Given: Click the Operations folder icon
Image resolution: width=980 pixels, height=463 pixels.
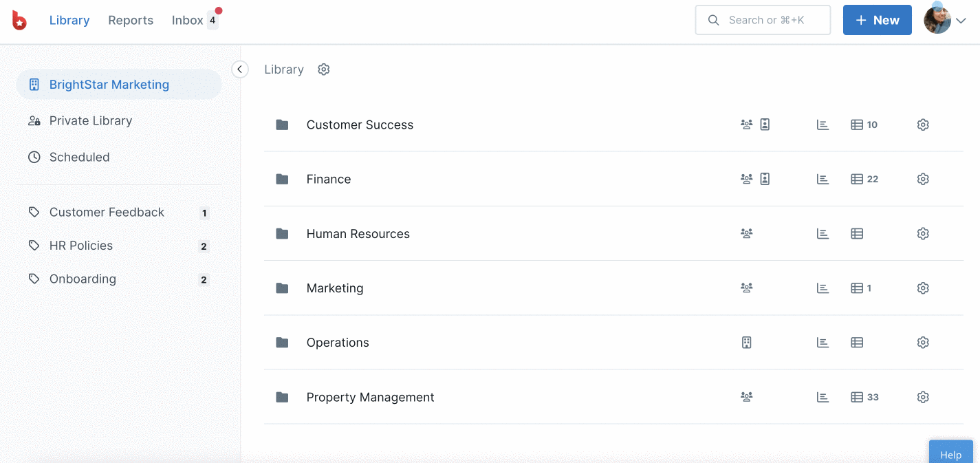Looking at the screenshot, I should pyautogui.click(x=282, y=343).
